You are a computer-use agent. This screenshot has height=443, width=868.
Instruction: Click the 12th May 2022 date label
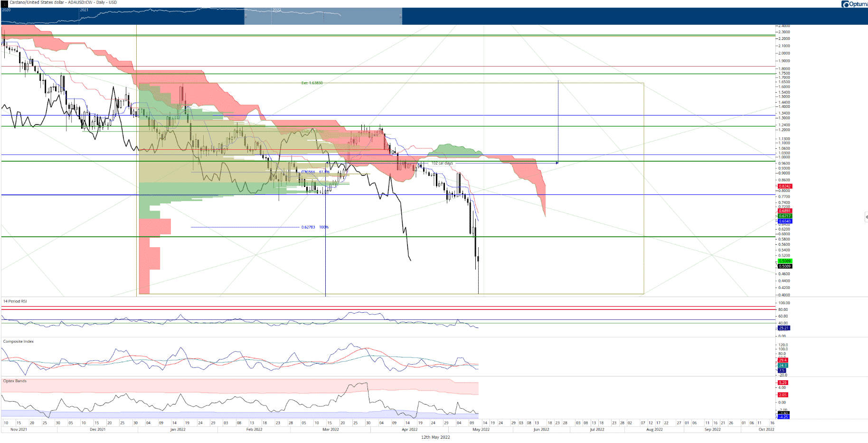pyautogui.click(x=435, y=437)
